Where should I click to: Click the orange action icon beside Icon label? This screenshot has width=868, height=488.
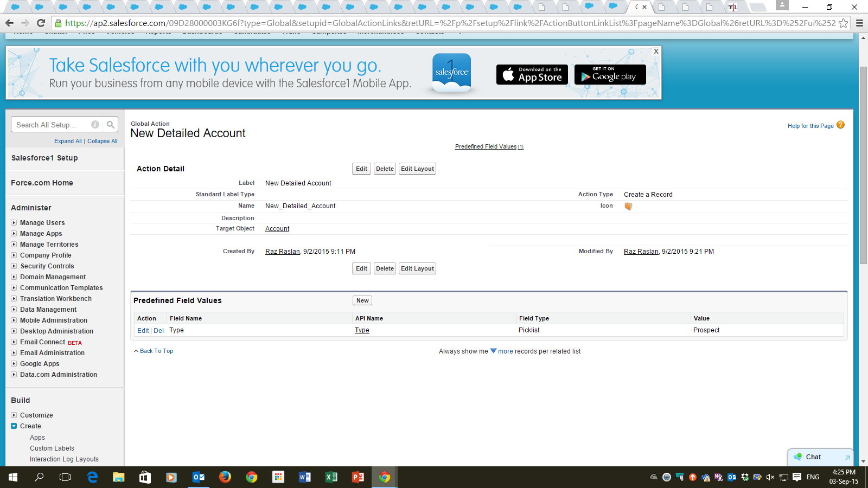[x=628, y=206]
